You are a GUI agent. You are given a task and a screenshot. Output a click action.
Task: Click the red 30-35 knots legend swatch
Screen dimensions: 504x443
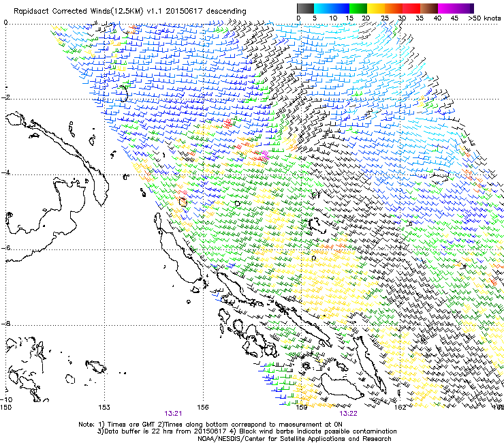point(411,8)
